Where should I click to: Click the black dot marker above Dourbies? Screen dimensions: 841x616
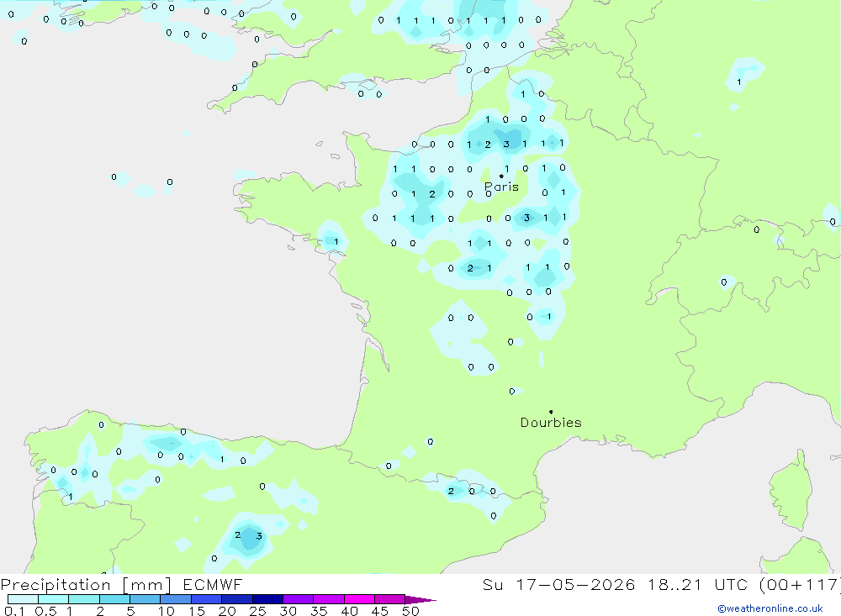tap(551, 412)
